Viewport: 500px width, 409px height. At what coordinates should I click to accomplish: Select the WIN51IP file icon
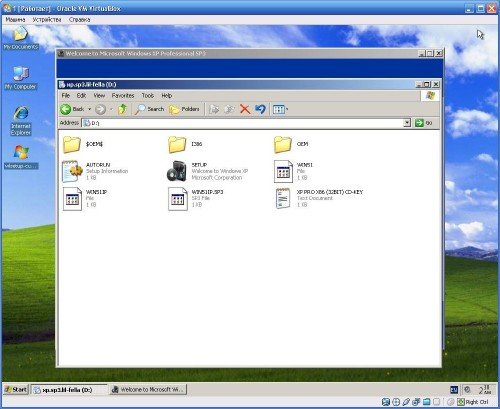click(x=72, y=199)
